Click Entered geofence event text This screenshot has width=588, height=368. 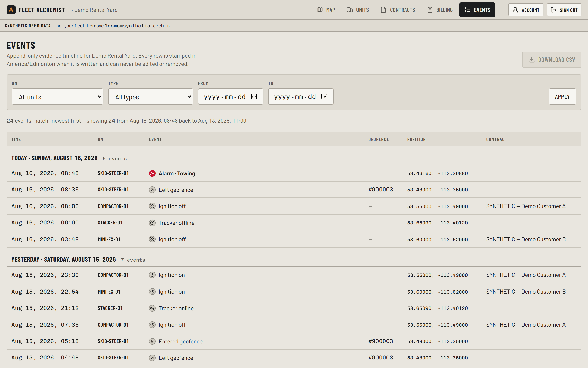(x=180, y=341)
